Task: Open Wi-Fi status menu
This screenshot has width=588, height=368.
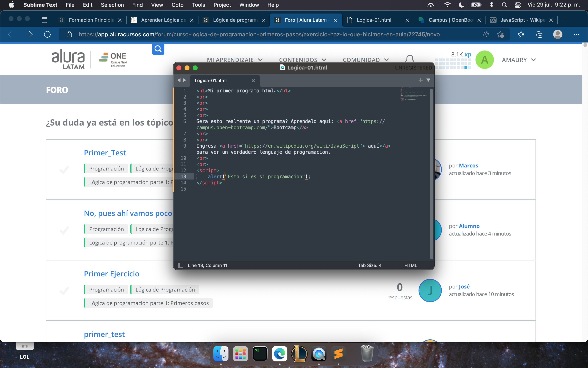Action: (447, 5)
